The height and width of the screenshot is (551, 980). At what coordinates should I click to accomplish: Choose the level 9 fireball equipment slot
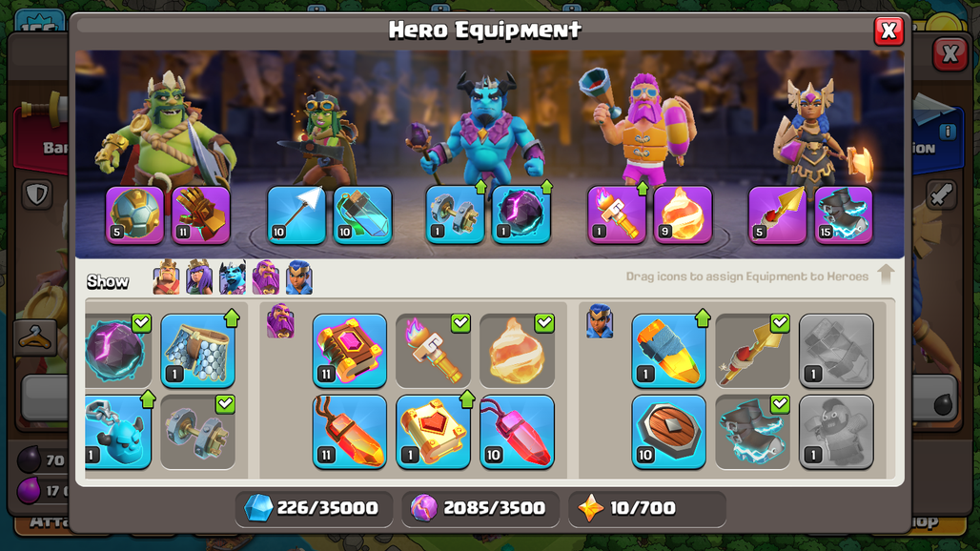(x=683, y=214)
